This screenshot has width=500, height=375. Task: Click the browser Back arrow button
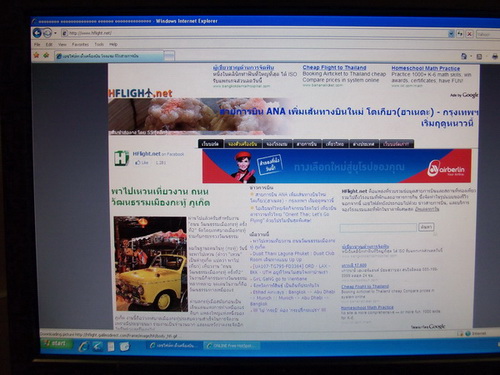pos(37,33)
